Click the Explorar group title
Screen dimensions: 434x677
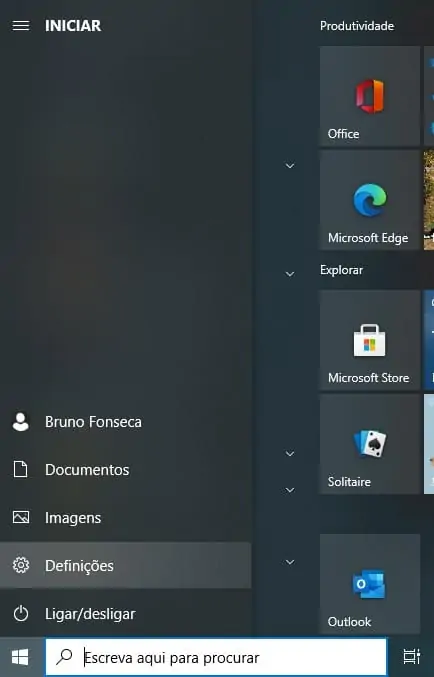coord(341,270)
